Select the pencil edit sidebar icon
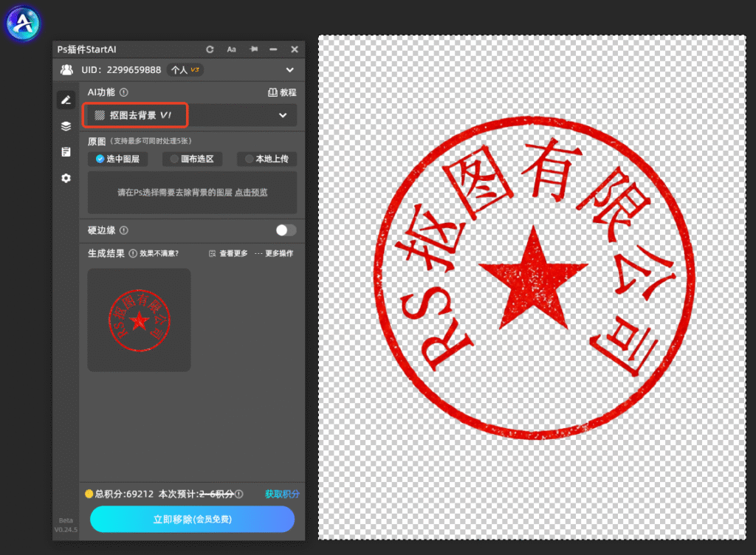Screen dimensions: 756x555 (x=66, y=100)
